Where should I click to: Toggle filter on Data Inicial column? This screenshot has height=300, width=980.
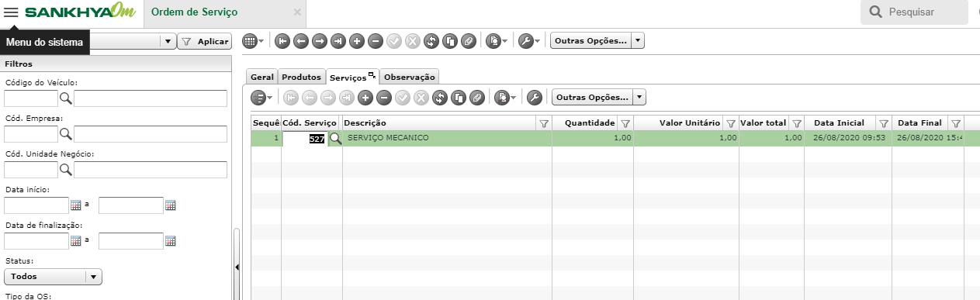tap(883, 123)
